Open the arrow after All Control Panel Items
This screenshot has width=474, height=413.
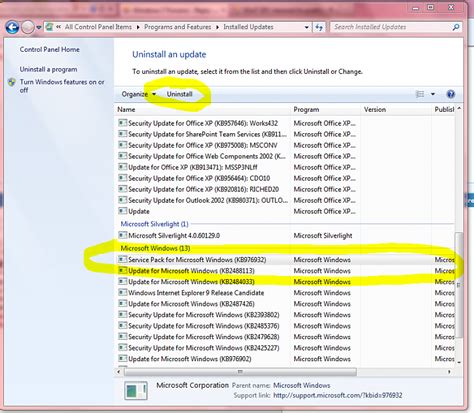(x=138, y=27)
